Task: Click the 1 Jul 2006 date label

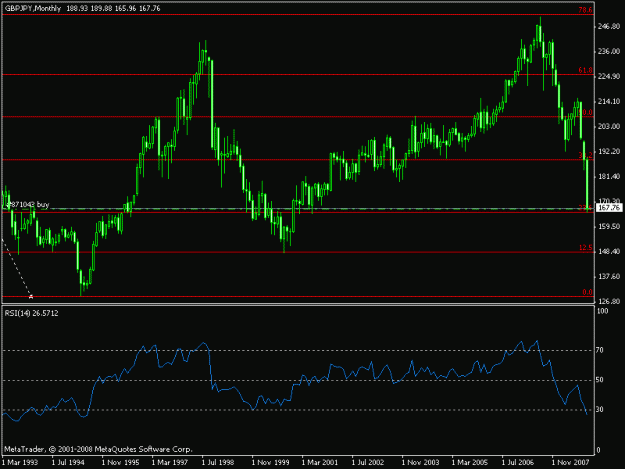Action: click(x=518, y=463)
